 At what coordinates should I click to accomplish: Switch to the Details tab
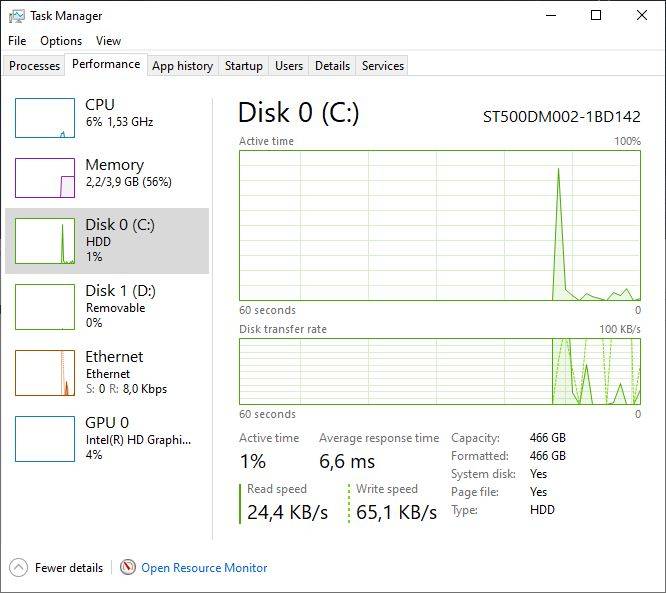click(x=332, y=66)
